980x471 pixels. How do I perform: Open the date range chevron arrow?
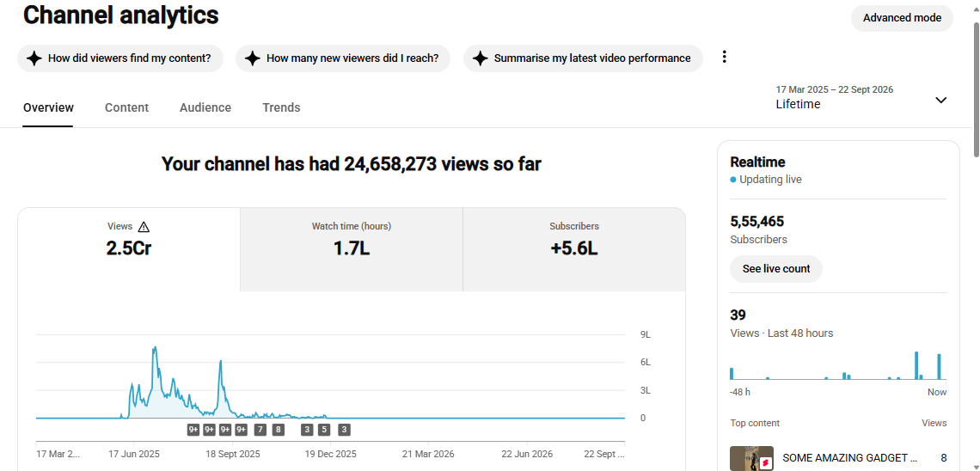tap(940, 100)
